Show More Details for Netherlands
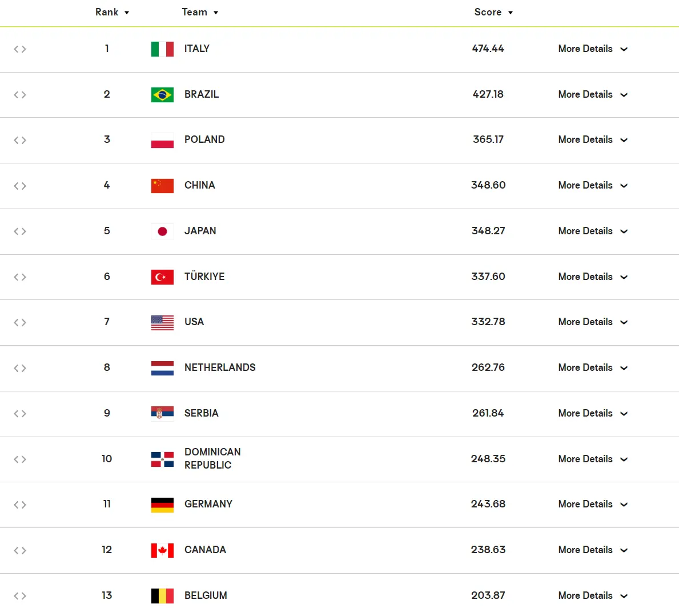This screenshot has height=616, width=679. point(593,368)
